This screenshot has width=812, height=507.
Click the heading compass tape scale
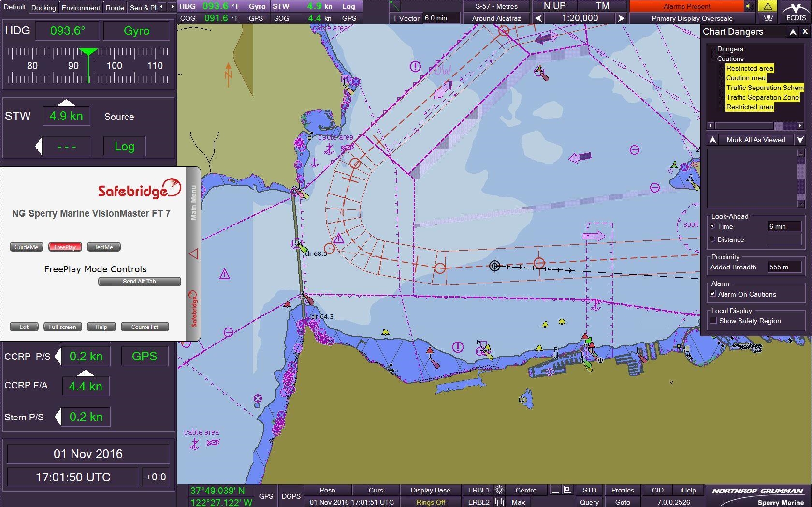point(88,66)
